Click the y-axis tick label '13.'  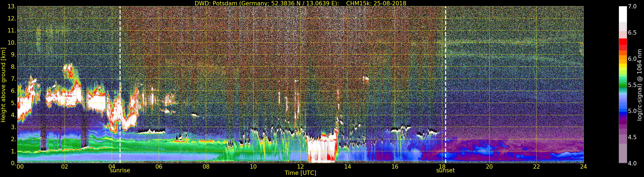(12, 6)
